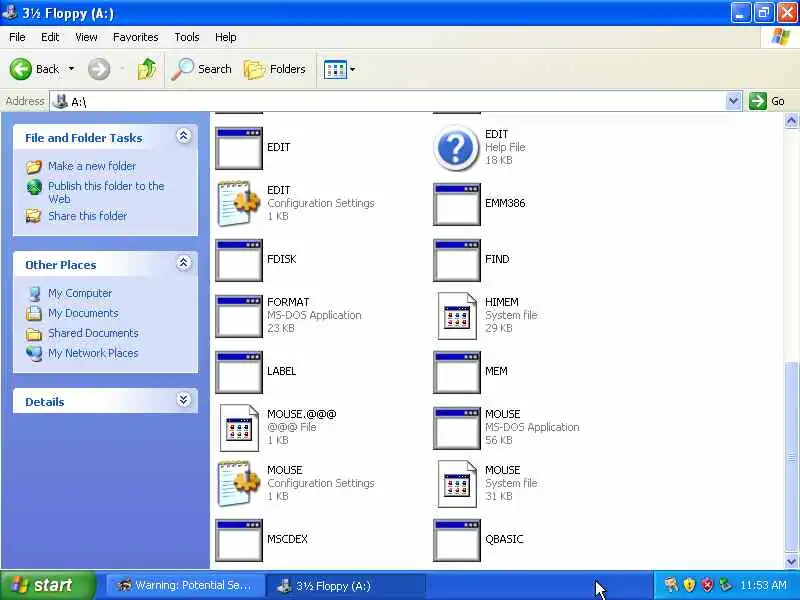Switch to Warning: Potential Se... taskbar window
Image resolution: width=800 pixels, height=600 pixels.
(x=185, y=586)
